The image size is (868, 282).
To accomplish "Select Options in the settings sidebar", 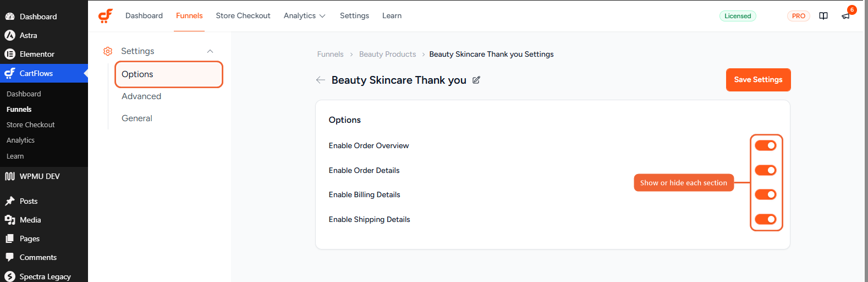I will point(169,74).
